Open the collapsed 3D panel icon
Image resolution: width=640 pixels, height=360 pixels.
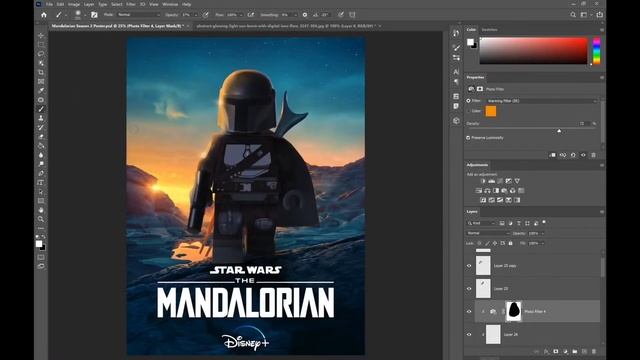click(456, 121)
